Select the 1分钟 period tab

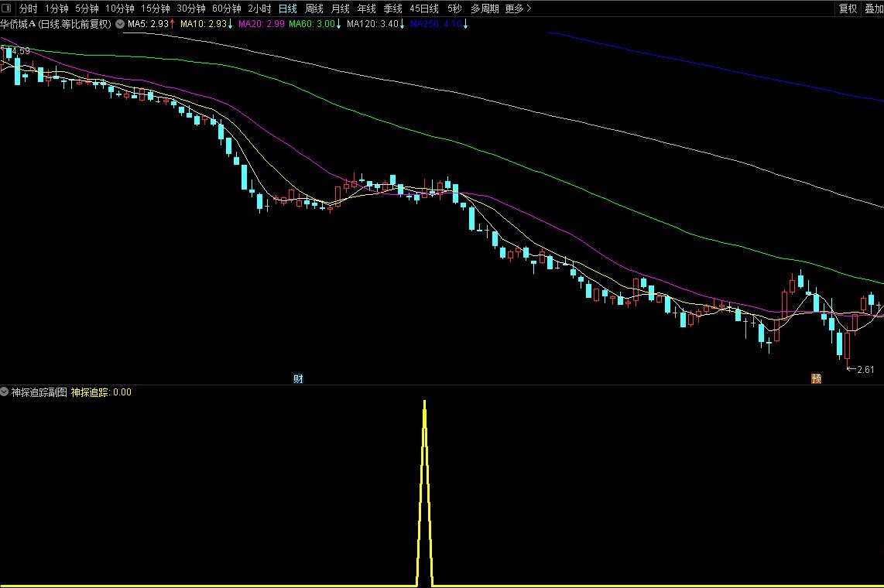(x=57, y=9)
